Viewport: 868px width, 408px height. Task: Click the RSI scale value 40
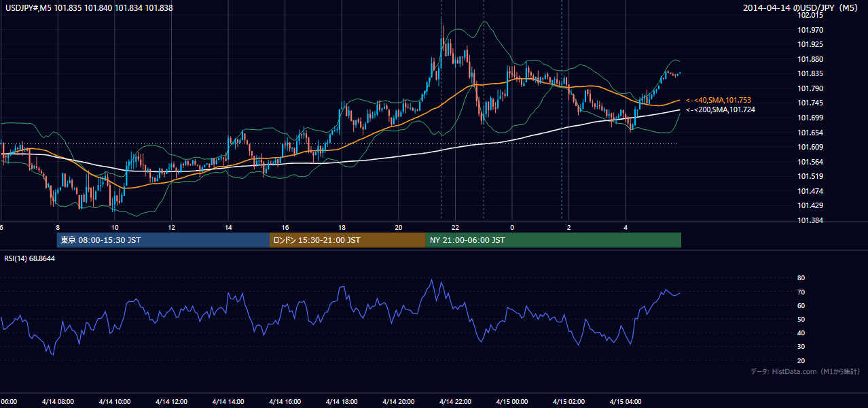[x=801, y=333]
